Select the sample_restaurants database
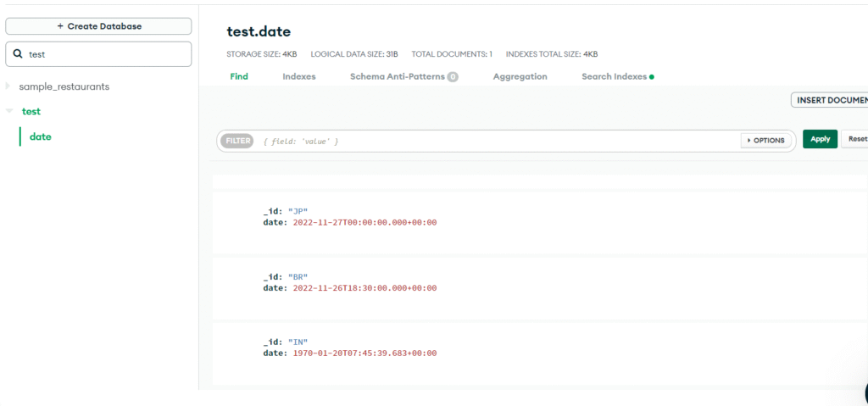The height and width of the screenshot is (406, 868). pos(64,86)
